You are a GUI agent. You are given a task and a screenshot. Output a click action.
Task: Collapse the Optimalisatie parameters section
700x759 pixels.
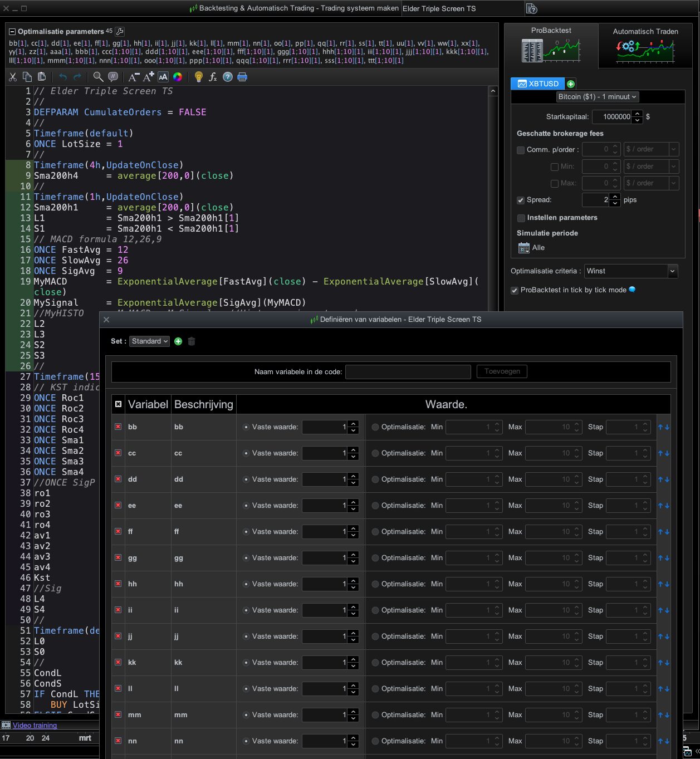click(12, 32)
